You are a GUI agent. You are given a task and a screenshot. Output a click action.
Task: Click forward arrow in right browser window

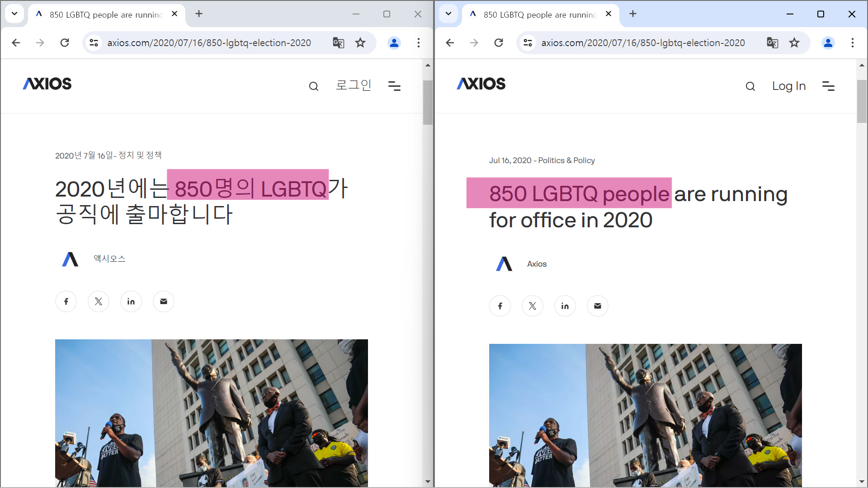tap(474, 42)
